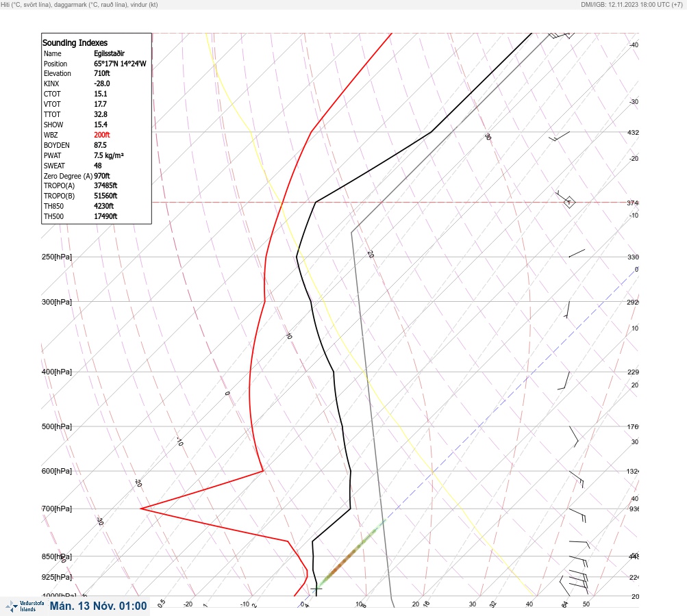Select the CTOT value 15.1

coord(100,94)
